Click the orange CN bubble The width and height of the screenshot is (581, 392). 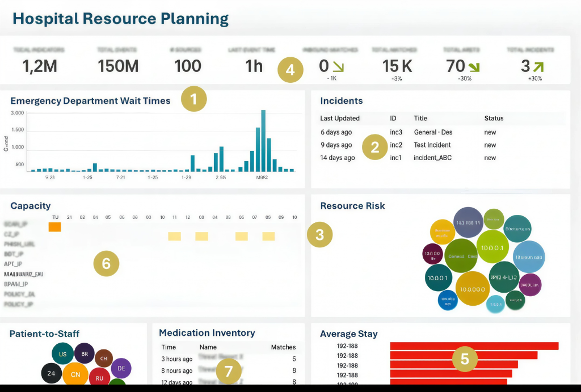pos(75,374)
